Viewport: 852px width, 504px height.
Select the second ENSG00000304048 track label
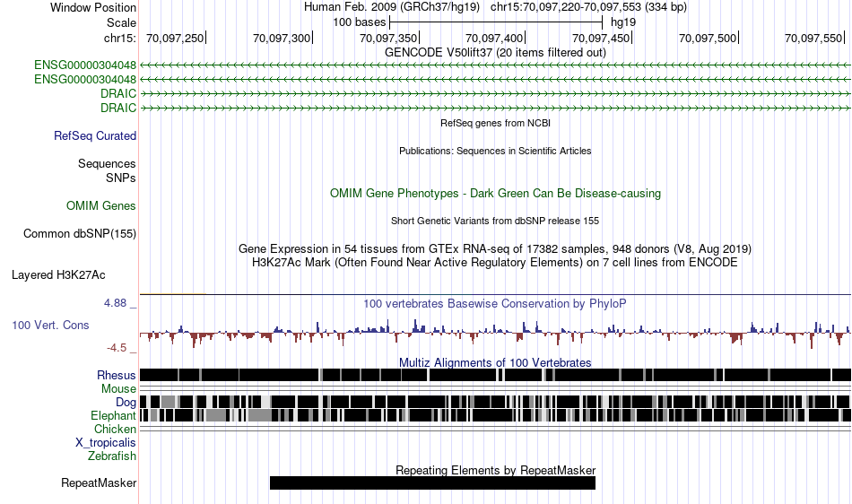(85, 79)
